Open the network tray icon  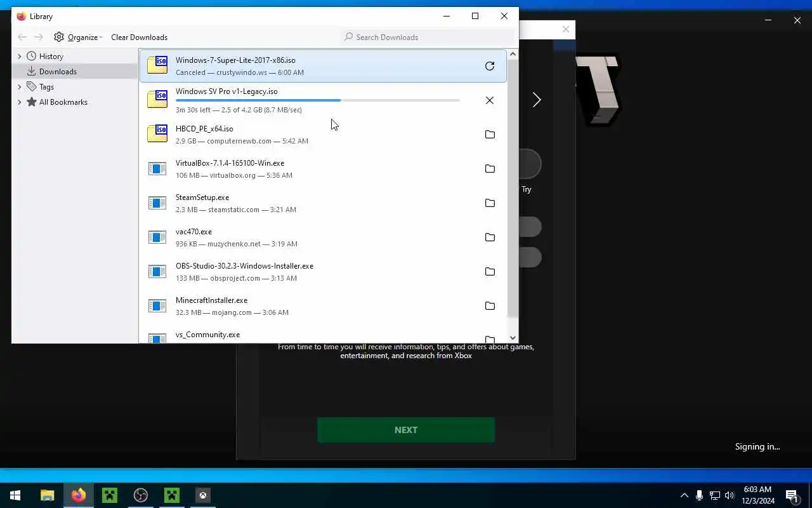tap(714, 495)
